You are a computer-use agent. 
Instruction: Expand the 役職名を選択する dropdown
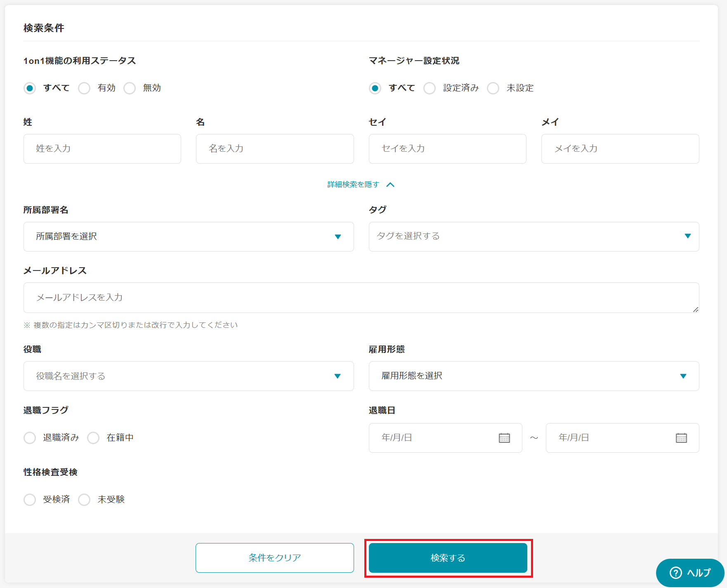point(188,376)
